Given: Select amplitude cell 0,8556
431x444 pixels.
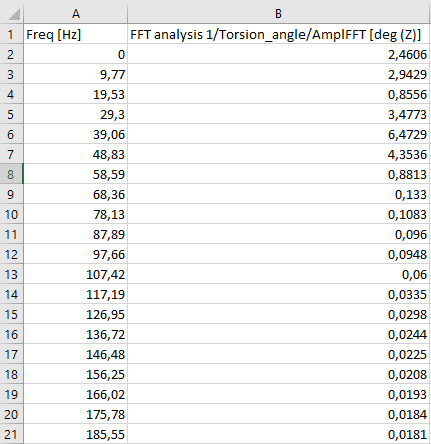Looking at the screenshot, I should (x=279, y=94).
